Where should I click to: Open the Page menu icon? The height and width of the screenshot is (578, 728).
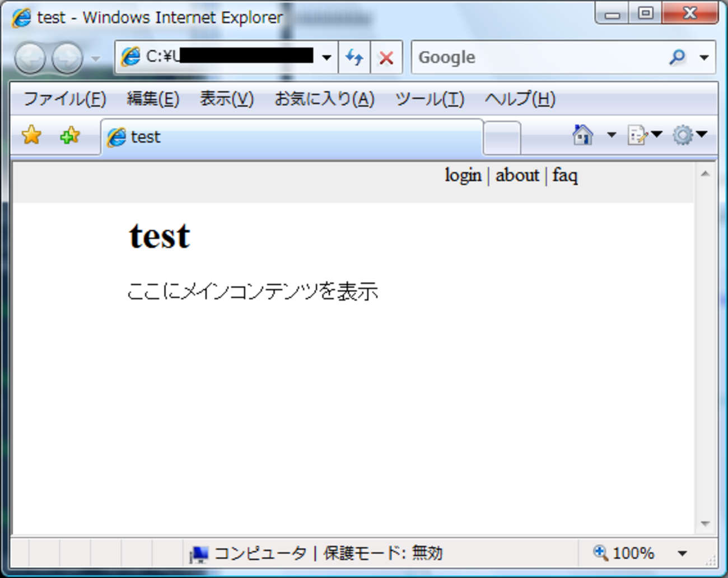(638, 135)
